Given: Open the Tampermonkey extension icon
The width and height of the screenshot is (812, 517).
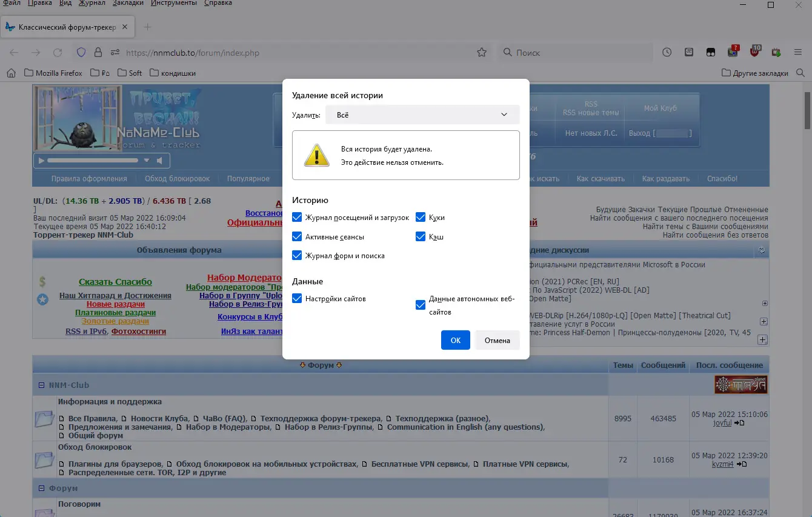Looking at the screenshot, I should [711, 53].
